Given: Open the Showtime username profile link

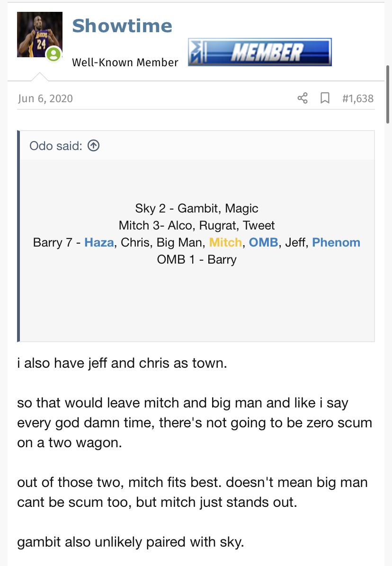Looking at the screenshot, I should pyautogui.click(x=122, y=26).
